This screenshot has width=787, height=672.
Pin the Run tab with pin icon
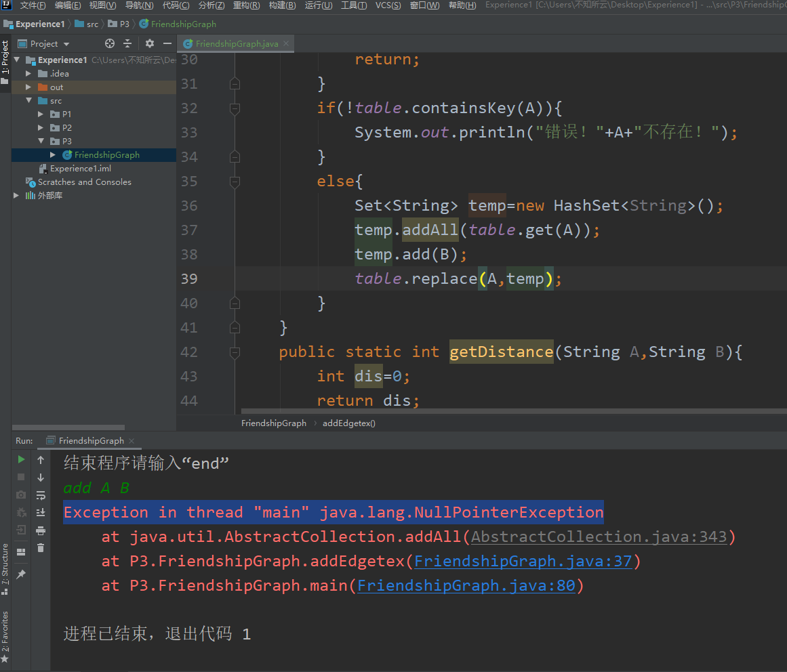tap(21, 574)
